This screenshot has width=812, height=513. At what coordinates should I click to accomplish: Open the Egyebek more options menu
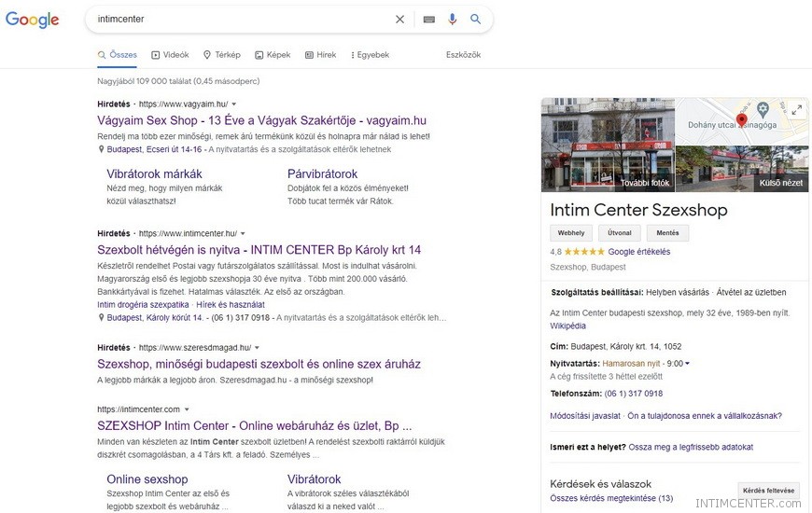(370, 55)
